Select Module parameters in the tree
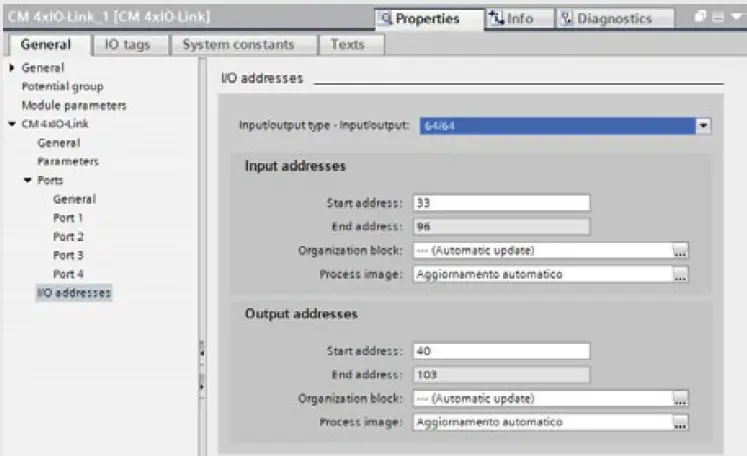The height and width of the screenshot is (456, 747). [74, 105]
